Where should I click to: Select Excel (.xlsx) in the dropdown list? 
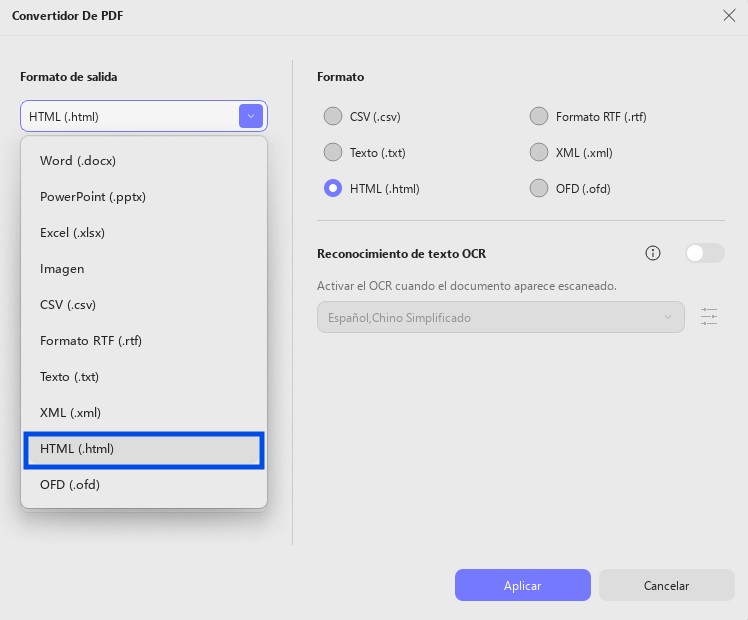pos(144,233)
